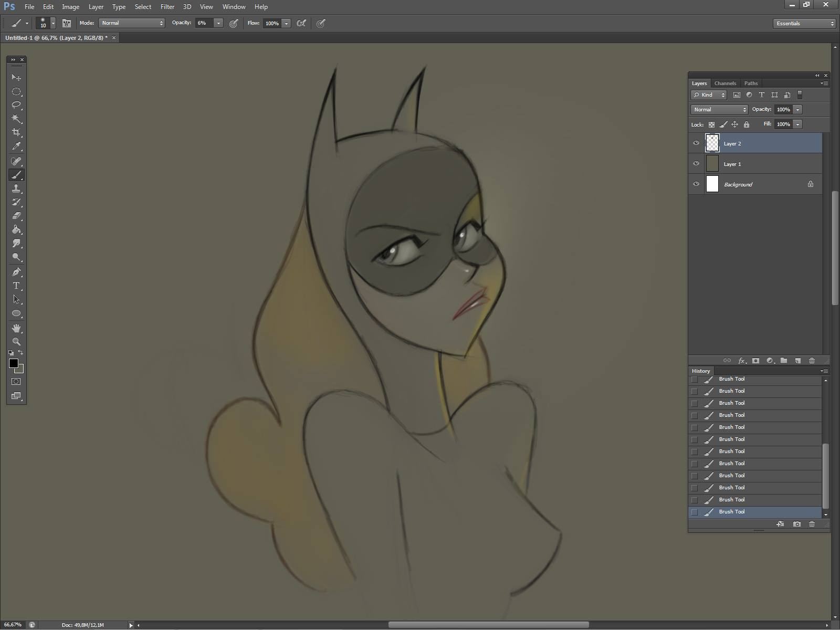
Task: Switch to the Hand tool
Action: tap(16, 328)
